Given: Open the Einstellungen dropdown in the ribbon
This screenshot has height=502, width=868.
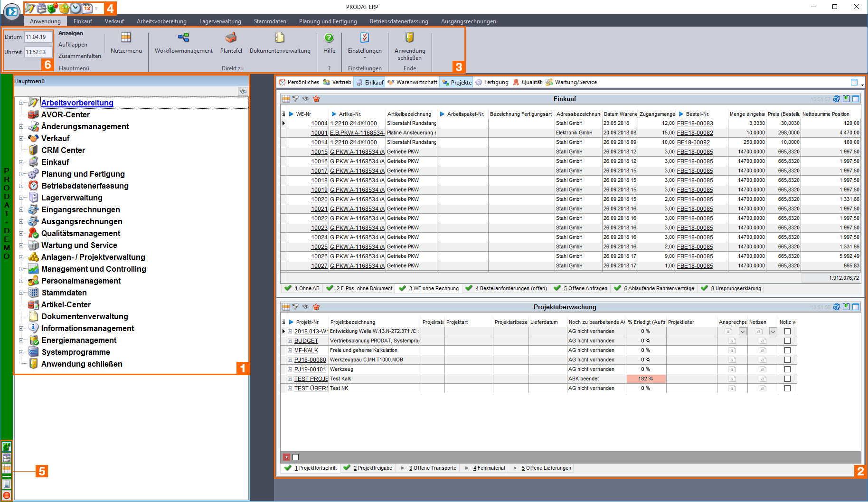Looking at the screenshot, I should (x=365, y=46).
